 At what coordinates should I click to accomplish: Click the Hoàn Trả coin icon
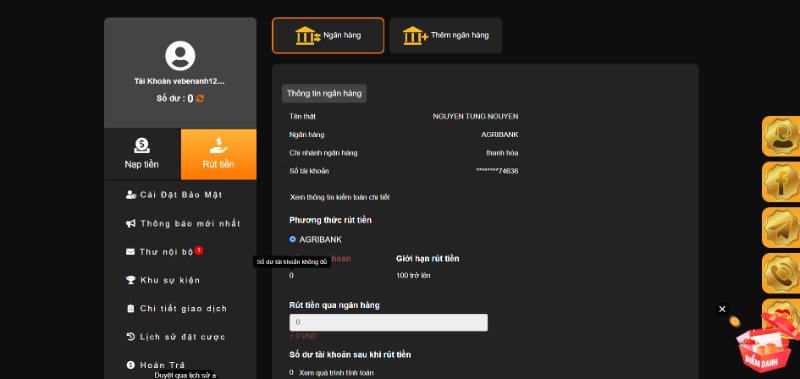[130, 365]
